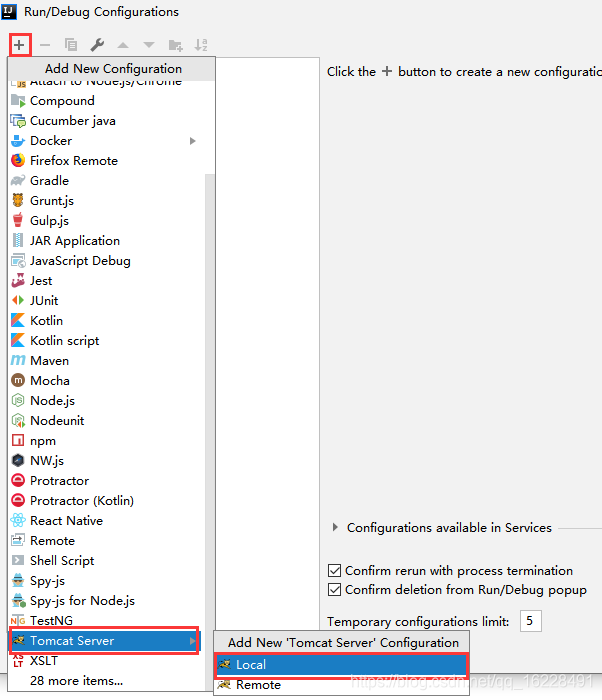Click the Node.js hexagon icon
The image size is (602, 700).
(x=18, y=401)
